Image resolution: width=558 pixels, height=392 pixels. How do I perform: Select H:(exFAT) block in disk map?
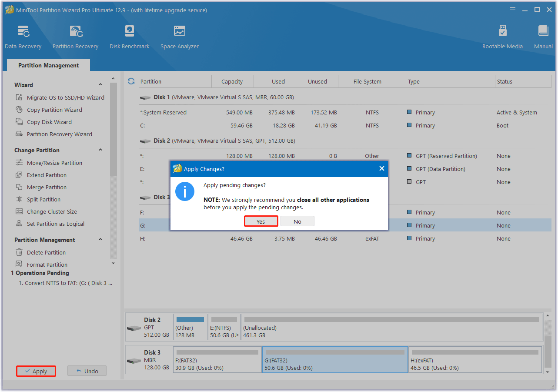[x=475, y=360]
